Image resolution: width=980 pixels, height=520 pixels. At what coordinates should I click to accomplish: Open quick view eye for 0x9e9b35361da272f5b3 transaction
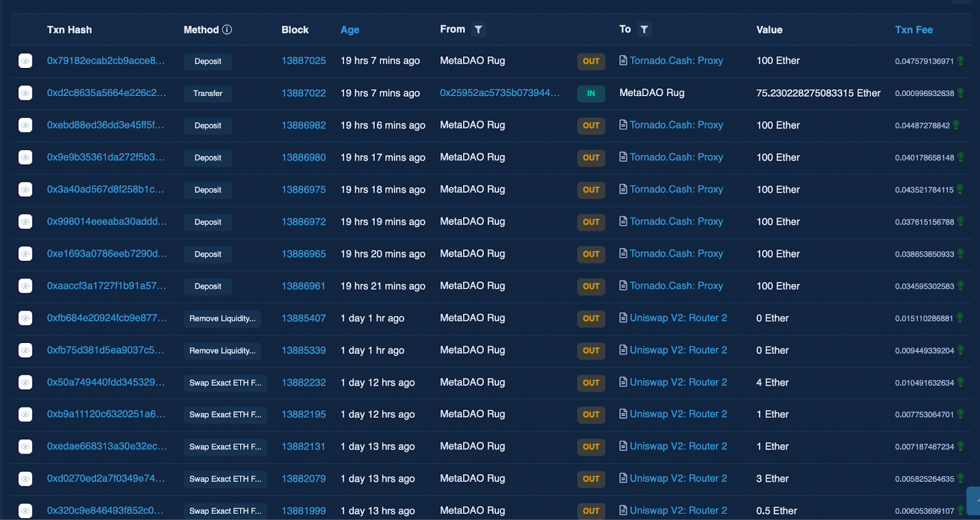tap(25, 157)
